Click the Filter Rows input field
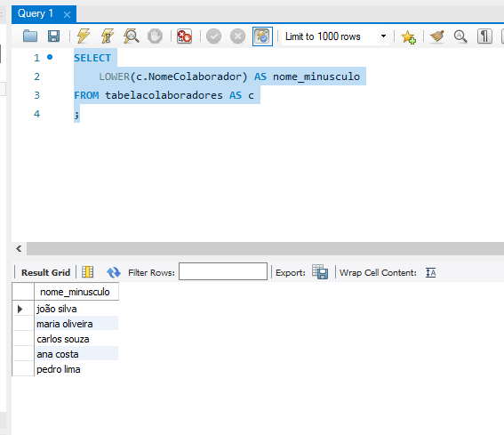Image resolution: width=504 pixels, height=435 pixels. tap(223, 271)
